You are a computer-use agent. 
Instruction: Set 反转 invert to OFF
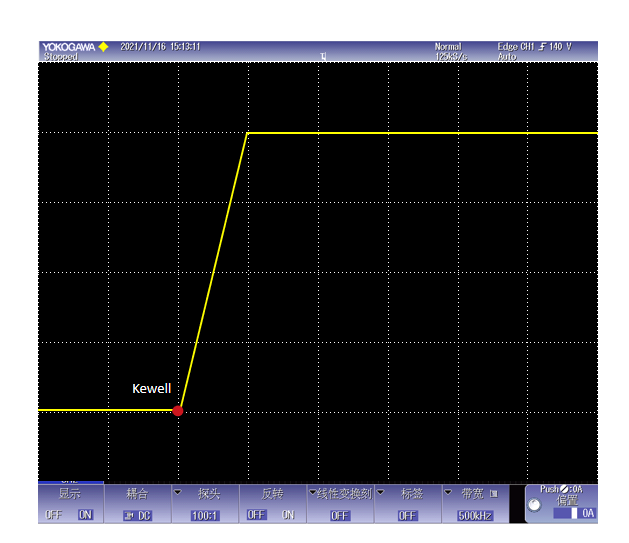click(x=256, y=515)
